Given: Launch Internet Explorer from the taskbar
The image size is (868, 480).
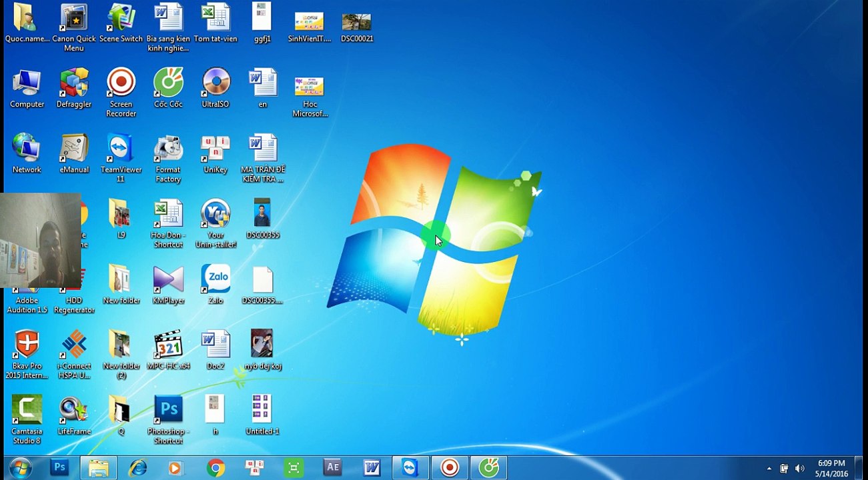Looking at the screenshot, I should [137, 468].
